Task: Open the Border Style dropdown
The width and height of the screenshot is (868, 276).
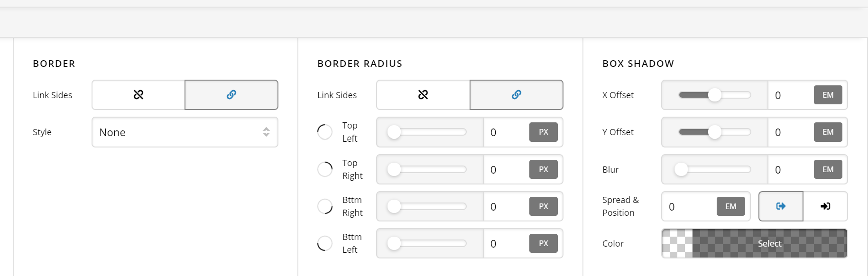Action: 185,132
